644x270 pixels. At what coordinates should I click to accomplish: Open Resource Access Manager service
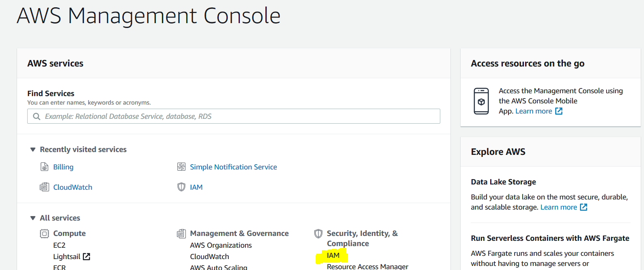pos(368,266)
